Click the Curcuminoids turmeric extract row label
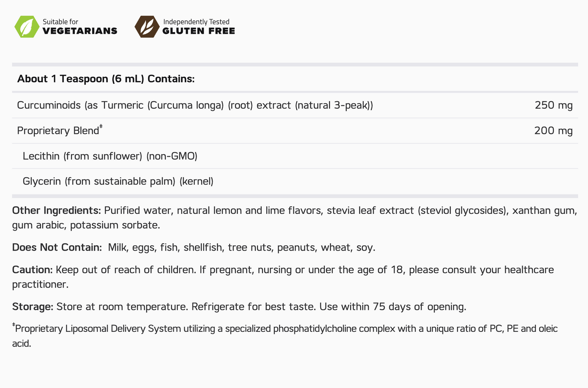Screen dimensions: 588x388 coord(195,105)
